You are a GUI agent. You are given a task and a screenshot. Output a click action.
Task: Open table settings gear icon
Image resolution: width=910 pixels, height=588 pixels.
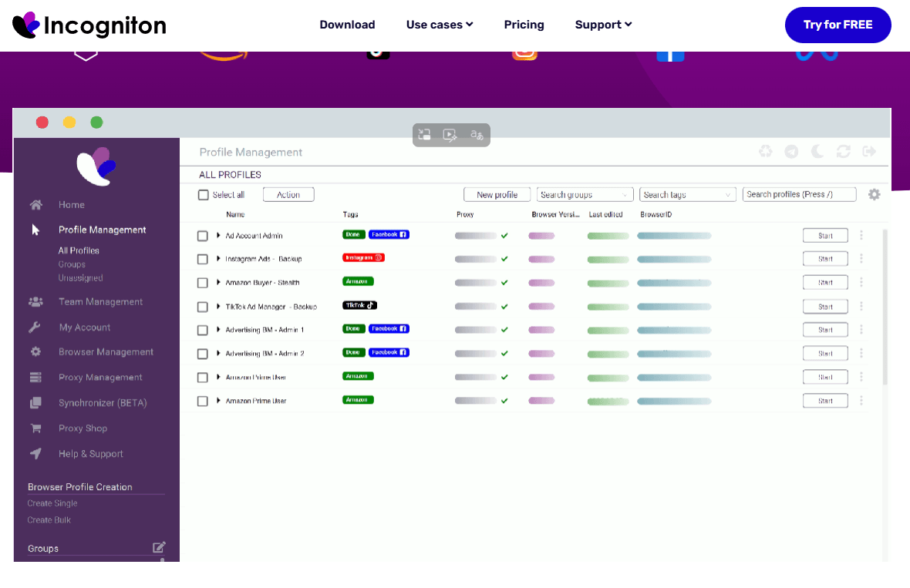(874, 195)
